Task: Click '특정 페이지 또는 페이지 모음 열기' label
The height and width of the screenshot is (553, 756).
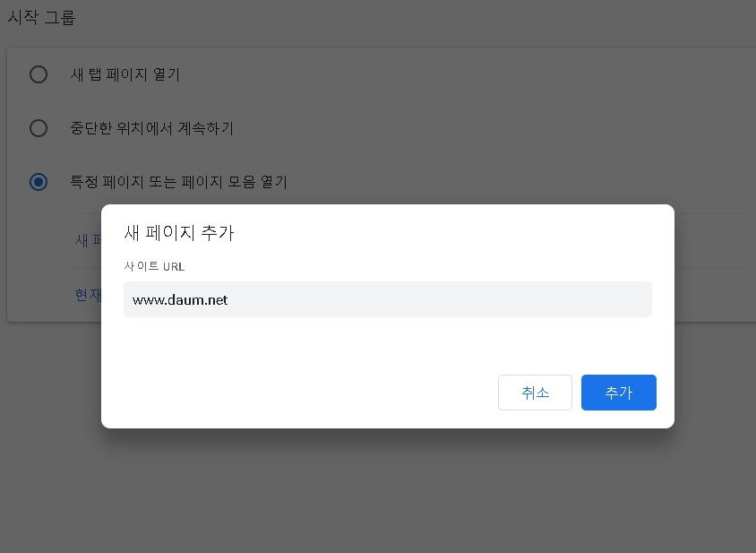Action: coord(179,182)
